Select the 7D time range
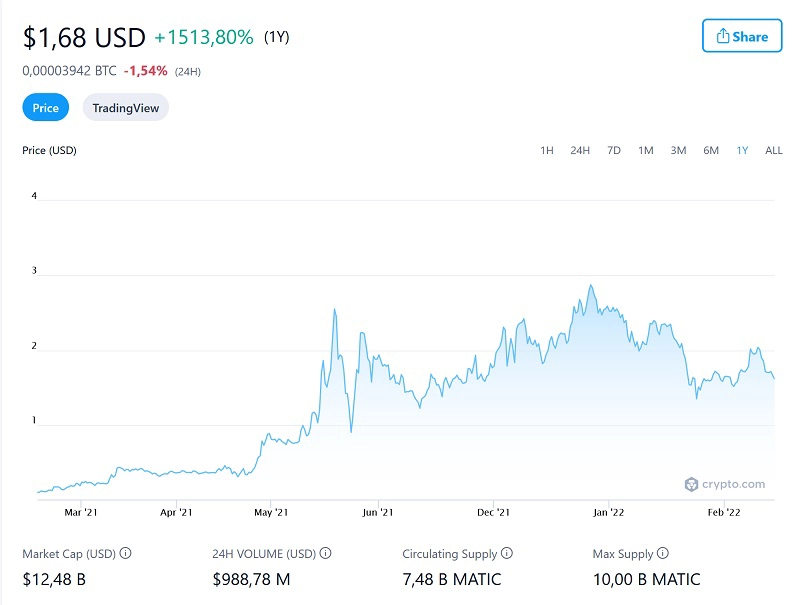 pyautogui.click(x=614, y=150)
